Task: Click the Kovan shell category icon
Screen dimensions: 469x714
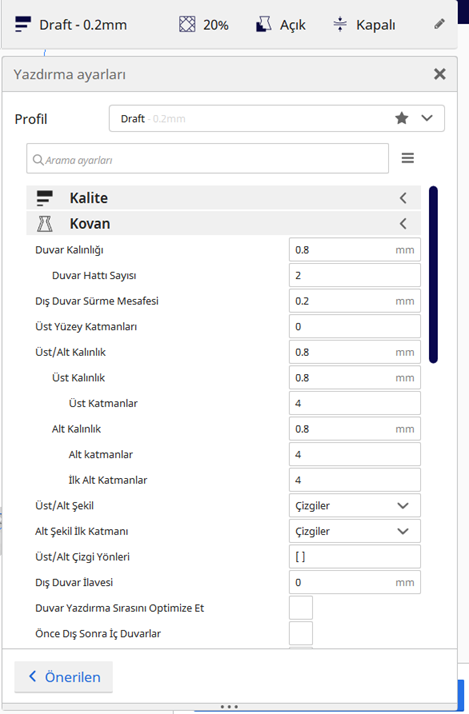Action: click(x=45, y=224)
